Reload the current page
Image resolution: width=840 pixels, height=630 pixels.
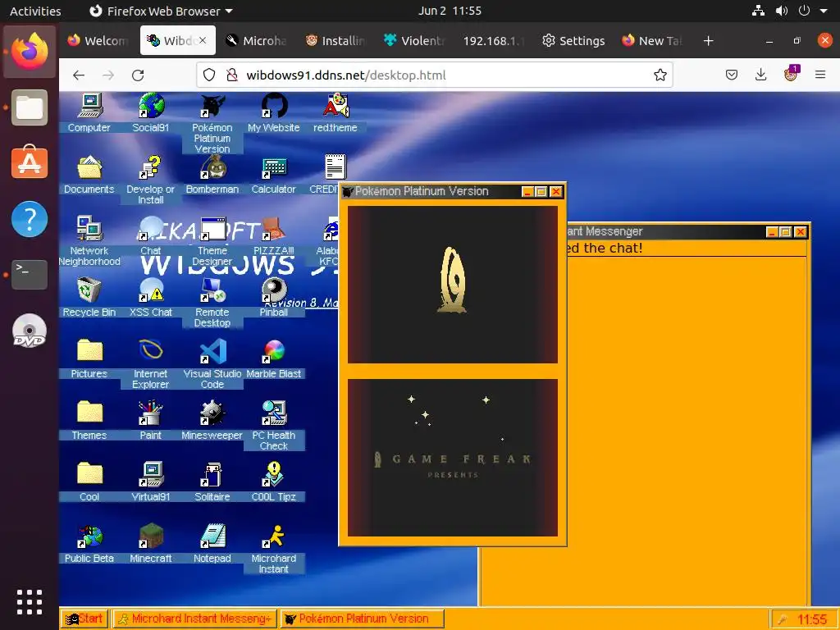[x=138, y=75]
